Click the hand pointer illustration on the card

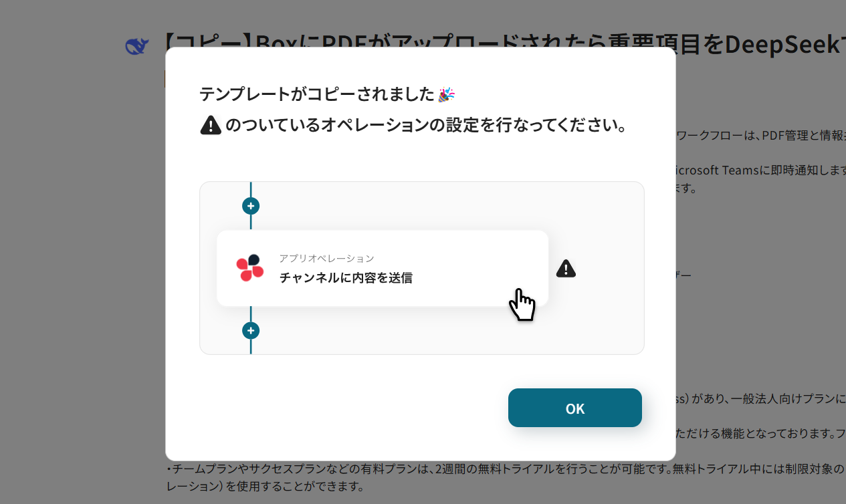(x=522, y=305)
